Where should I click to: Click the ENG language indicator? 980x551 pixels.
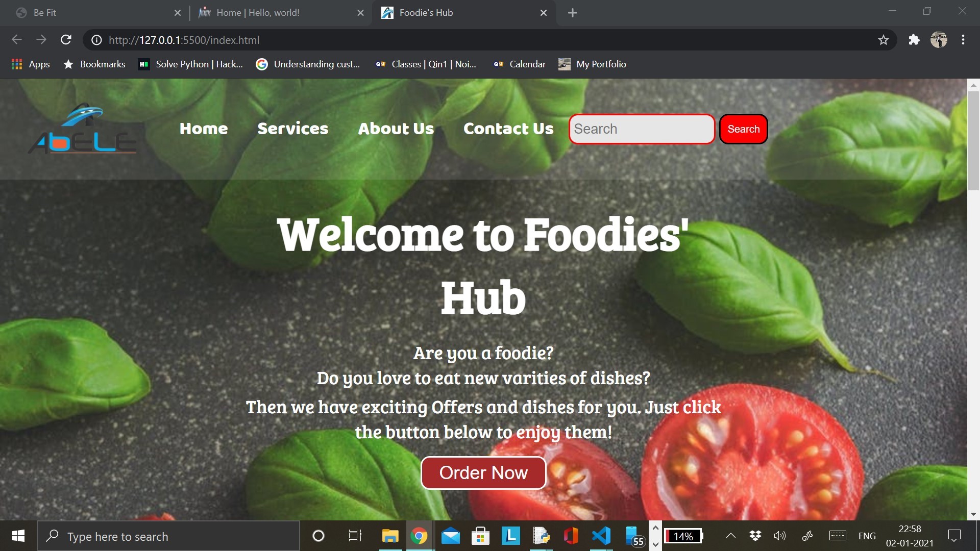coord(867,536)
